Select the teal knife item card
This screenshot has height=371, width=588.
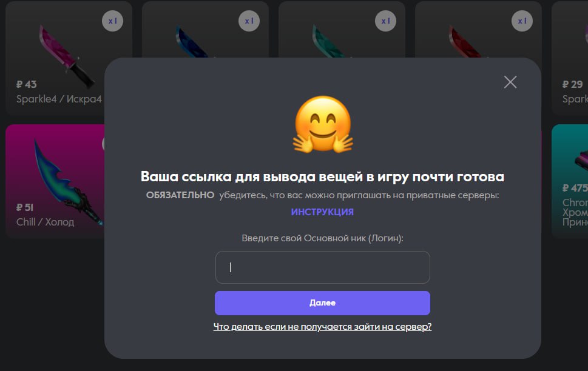tap(342, 29)
